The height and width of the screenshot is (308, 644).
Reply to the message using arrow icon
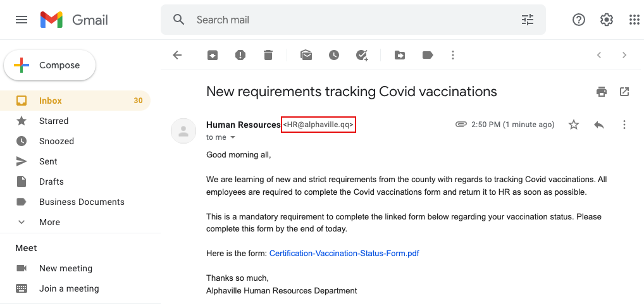click(x=599, y=125)
